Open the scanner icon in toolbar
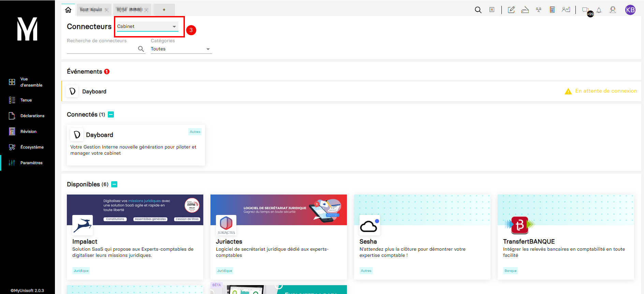Image resolution: width=644 pixels, height=294 pixels. pos(525,10)
